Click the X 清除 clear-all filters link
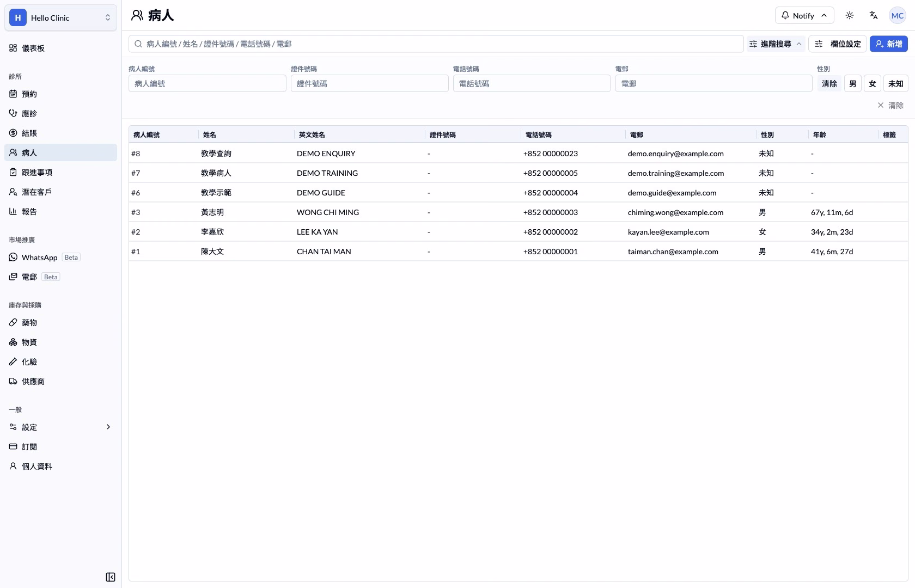Image resolution: width=915 pixels, height=588 pixels. tap(890, 105)
